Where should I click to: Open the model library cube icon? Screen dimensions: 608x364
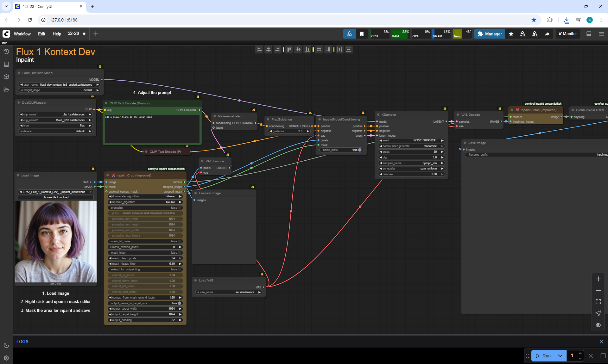click(6, 77)
